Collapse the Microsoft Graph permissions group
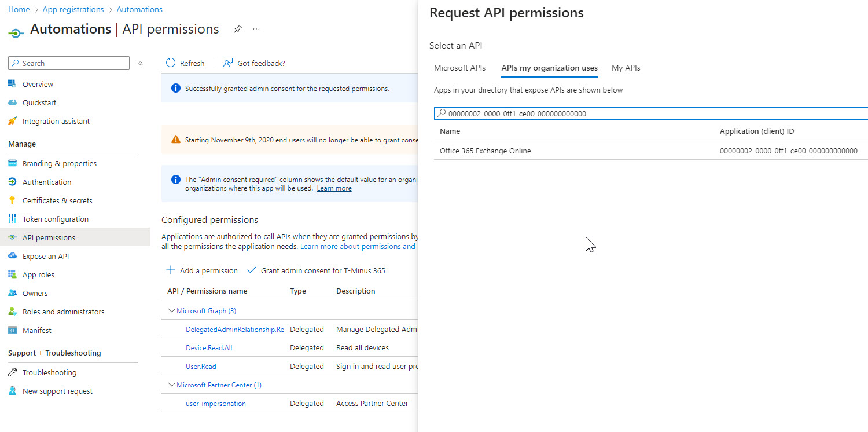Screen dimensions: 868x432 tap(171, 311)
